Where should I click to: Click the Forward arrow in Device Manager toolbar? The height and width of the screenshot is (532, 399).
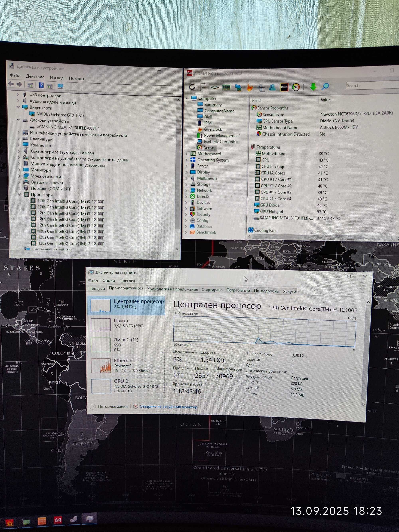click(x=19, y=84)
